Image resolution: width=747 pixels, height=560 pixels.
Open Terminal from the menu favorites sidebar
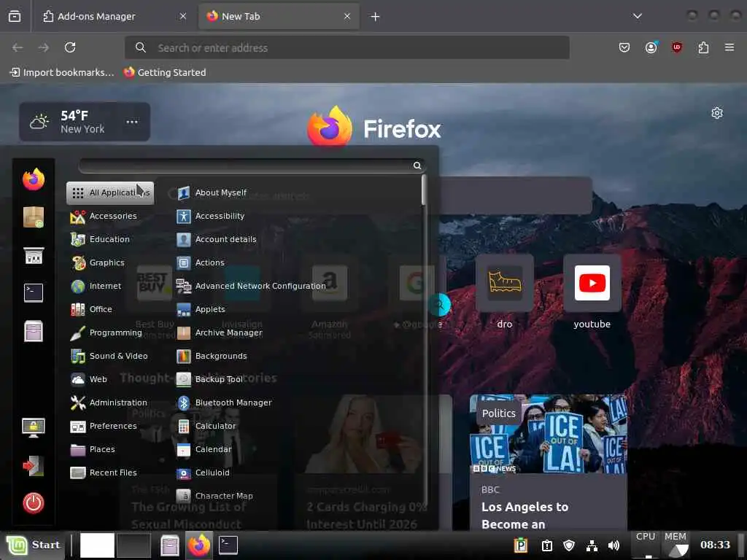34,292
